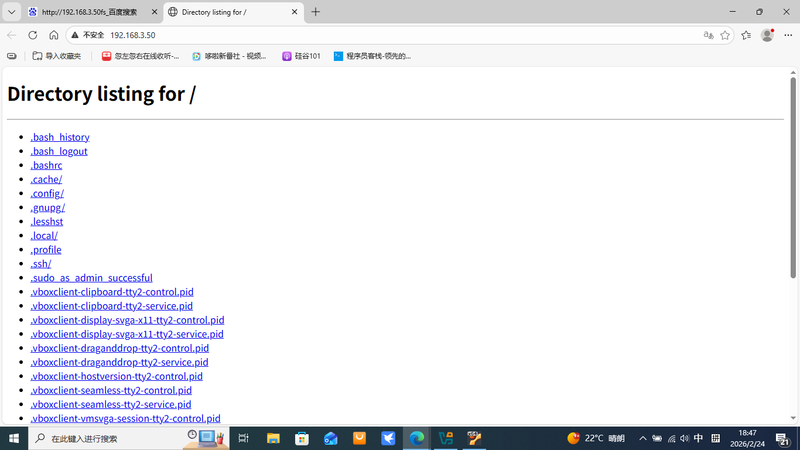Add this page to favorites star icon
This screenshot has height=450, width=800.
click(x=725, y=35)
